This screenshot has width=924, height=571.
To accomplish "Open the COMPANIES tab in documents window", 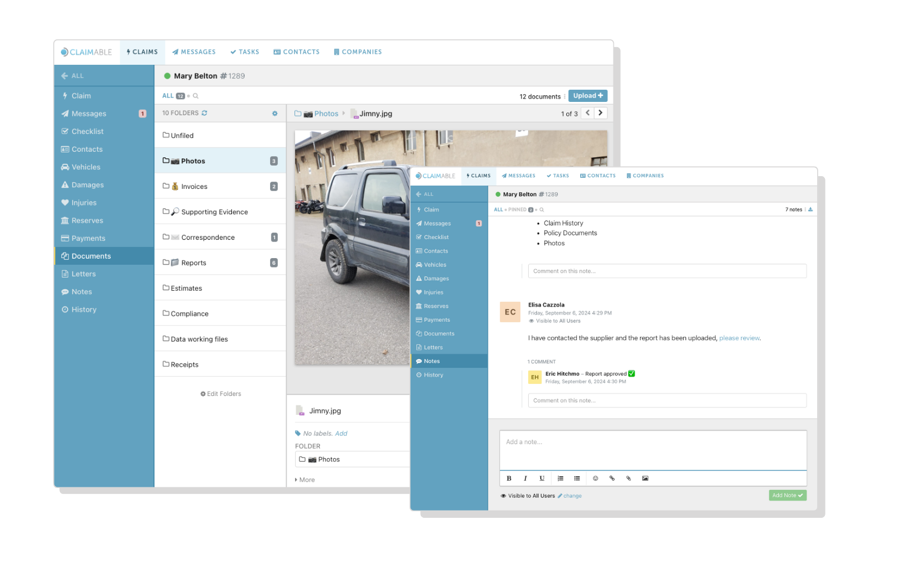I will [358, 52].
